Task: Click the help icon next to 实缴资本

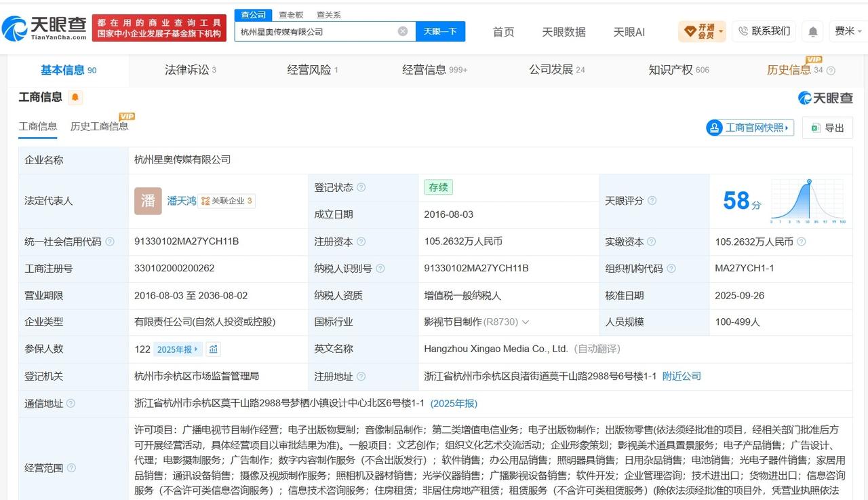Action: [652, 242]
